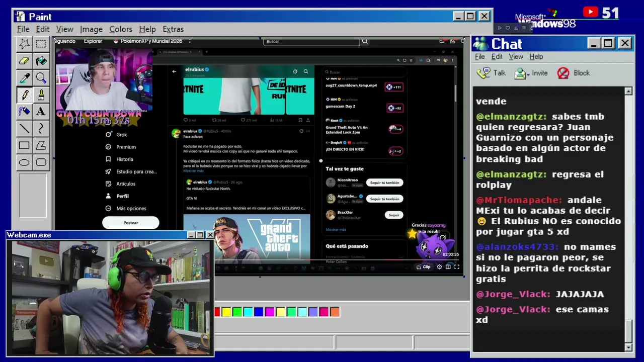Open the Extras menu in Paint

pyautogui.click(x=173, y=29)
